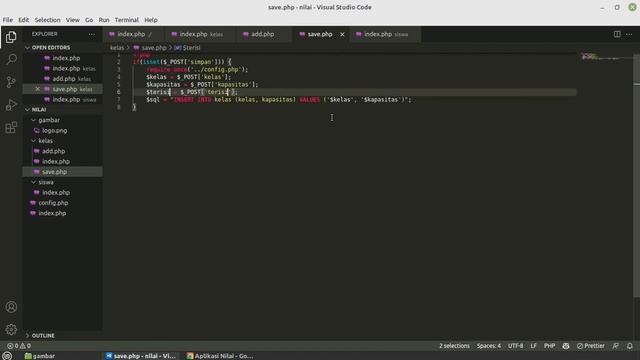Click the errors and warnings status indicator
The height and width of the screenshot is (360, 640).
click(x=19, y=346)
